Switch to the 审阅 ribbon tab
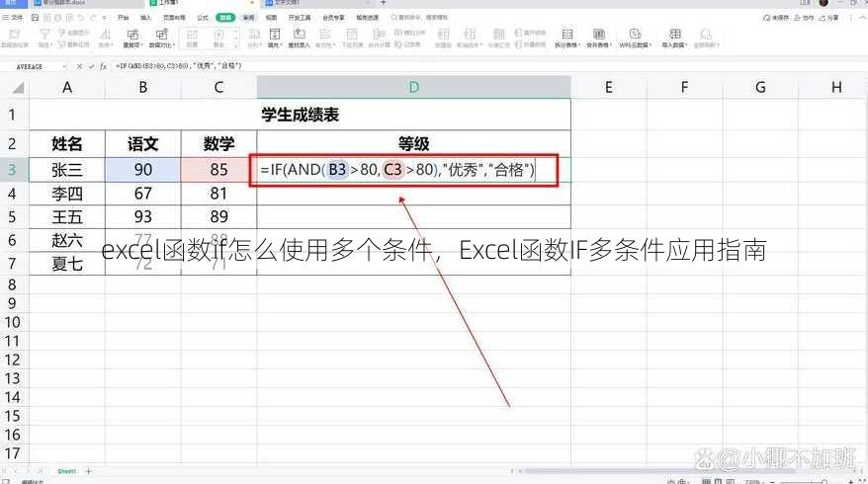Viewport: 868px width, 484px height. tap(248, 18)
